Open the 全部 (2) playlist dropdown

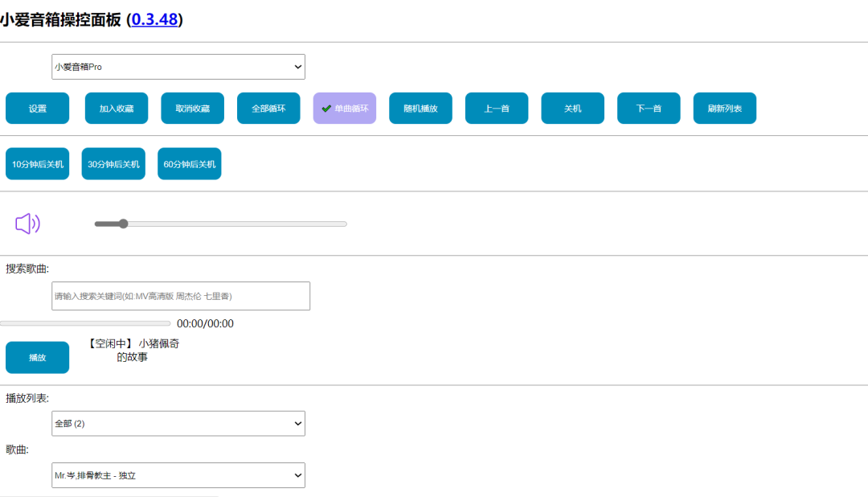click(178, 423)
